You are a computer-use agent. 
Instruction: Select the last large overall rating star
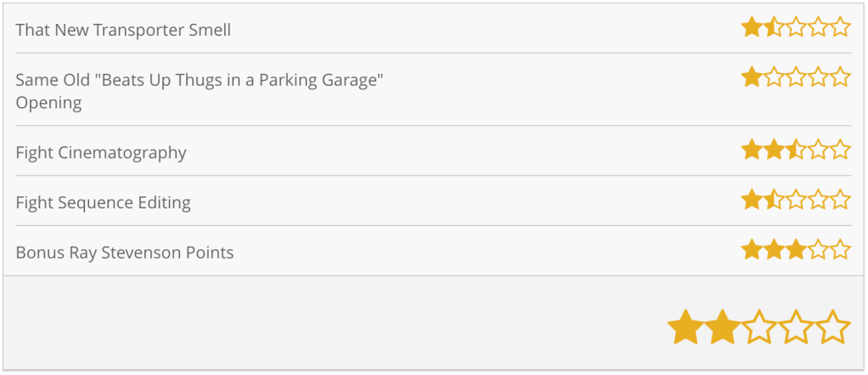click(832, 327)
